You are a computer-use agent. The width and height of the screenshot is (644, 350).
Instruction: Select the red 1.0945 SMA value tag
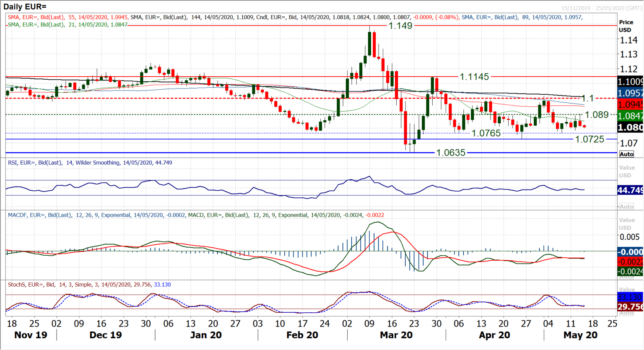630,104
